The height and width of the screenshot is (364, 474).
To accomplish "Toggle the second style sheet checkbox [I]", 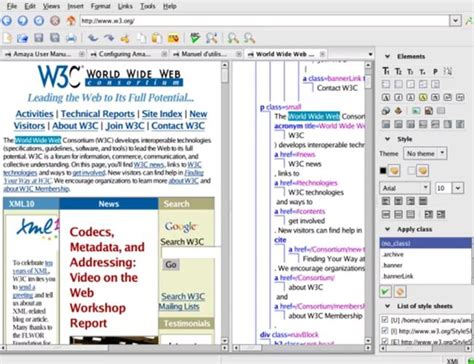I will 385,331.
